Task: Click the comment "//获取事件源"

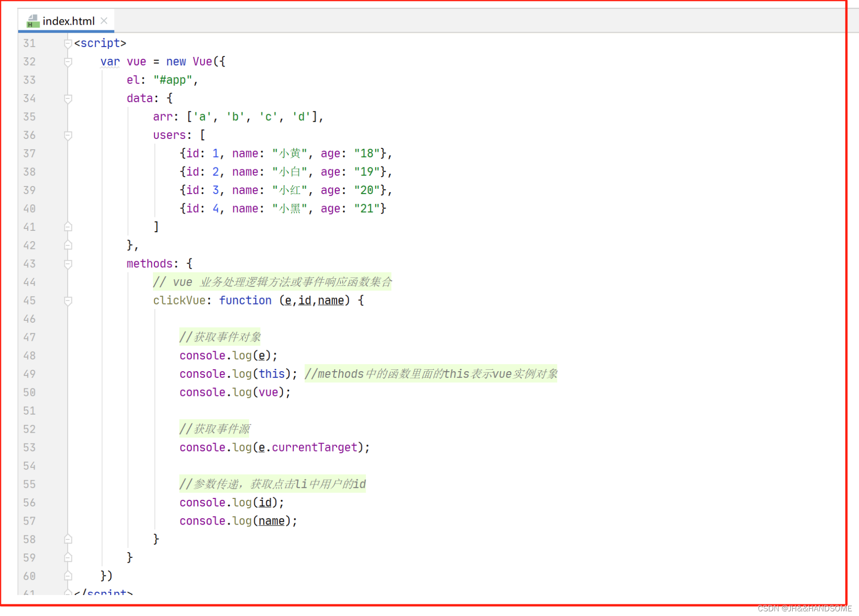Action: [x=215, y=429]
